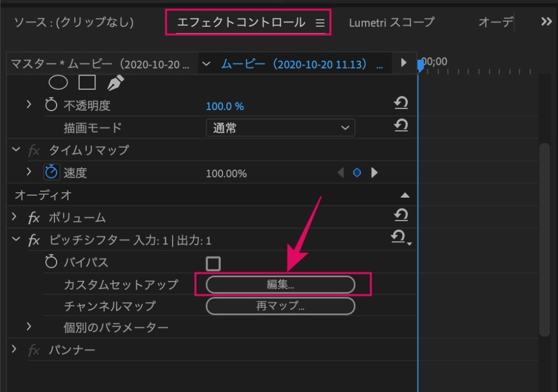558x392 pixels.
Task: Open the エフェクトコントロール panel menu
Action: [x=320, y=23]
